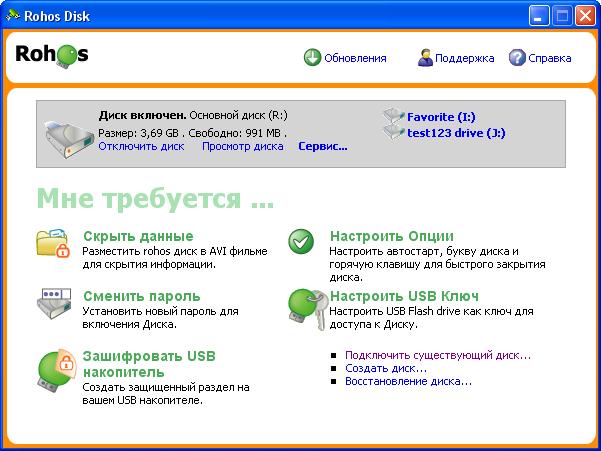
Task: Open the Сервис... menu link
Action: point(323,146)
